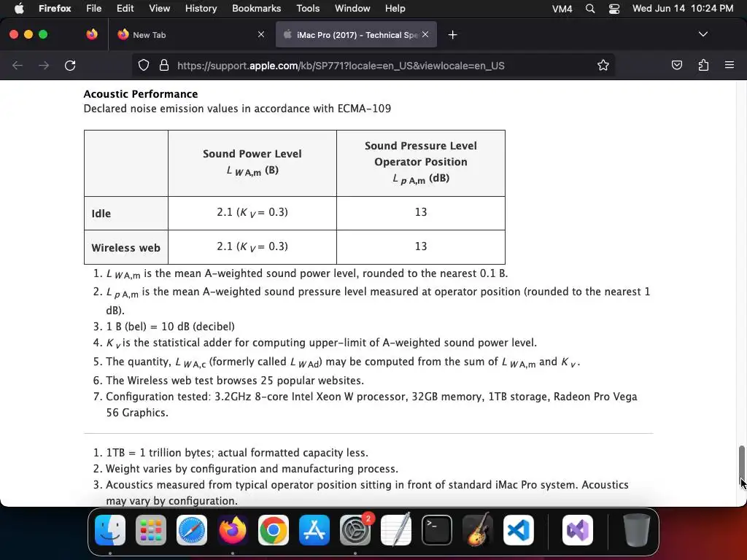
Task: Open the Firefox application hamburger menu
Action: point(729,65)
